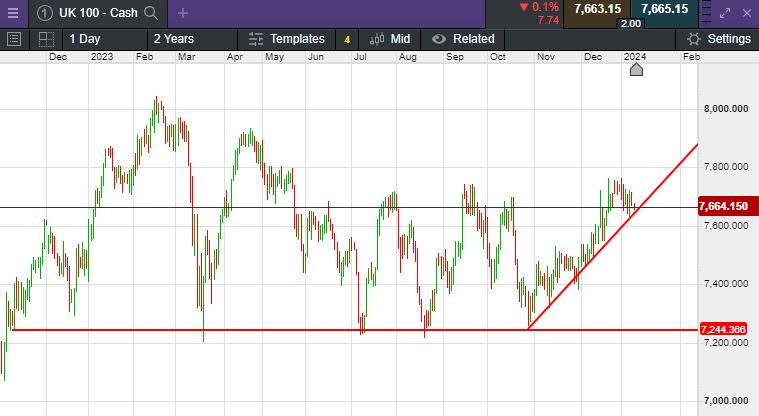Select the UK 100 - Cash tab
This screenshot has width=759, height=416.
(x=95, y=13)
